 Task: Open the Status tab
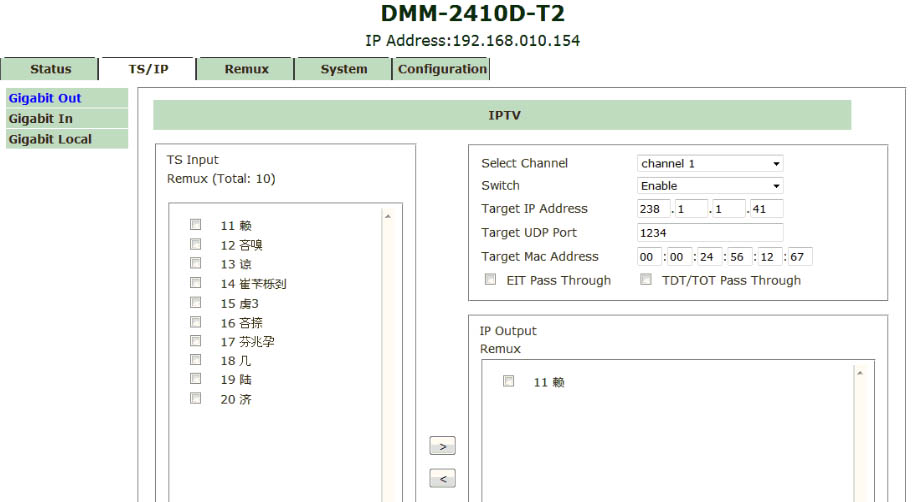pos(49,69)
